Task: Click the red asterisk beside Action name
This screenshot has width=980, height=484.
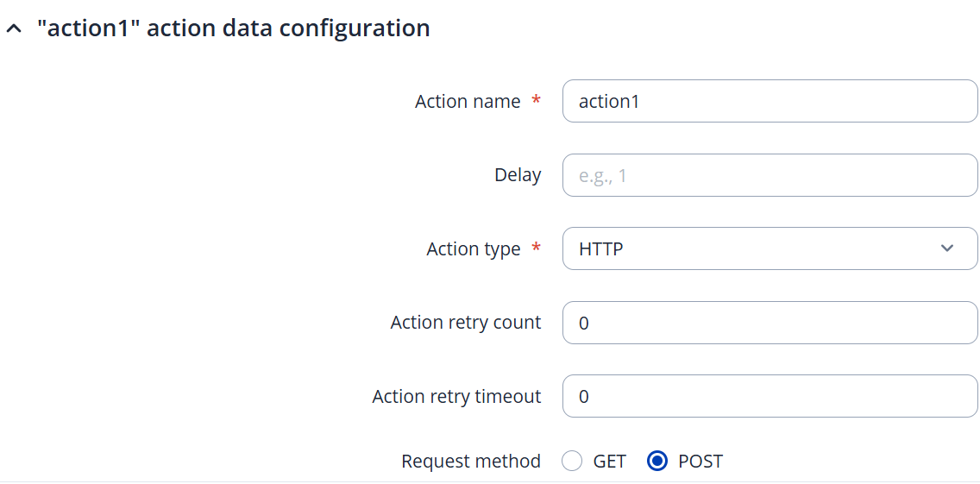Action: (x=537, y=101)
